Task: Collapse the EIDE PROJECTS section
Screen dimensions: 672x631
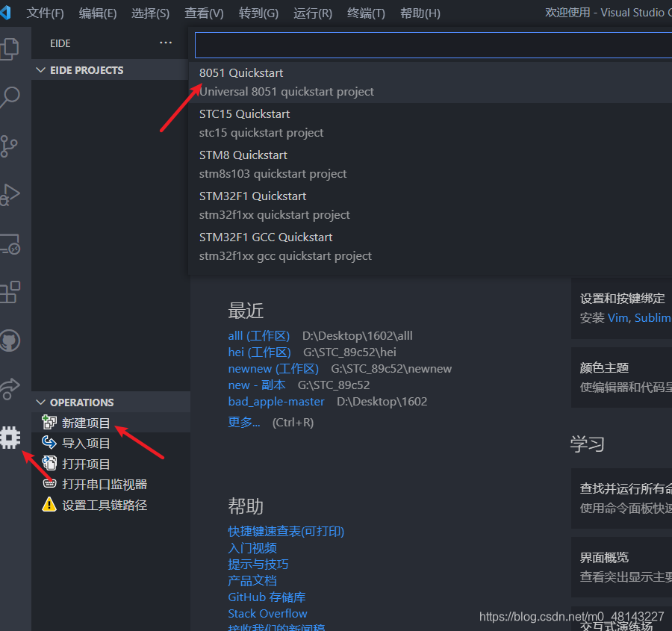Action: tap(41, 70)
